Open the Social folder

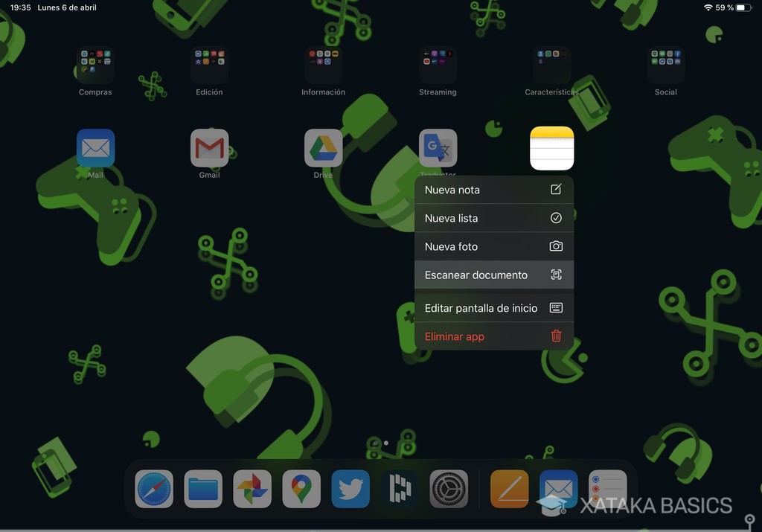click(665, 65)
